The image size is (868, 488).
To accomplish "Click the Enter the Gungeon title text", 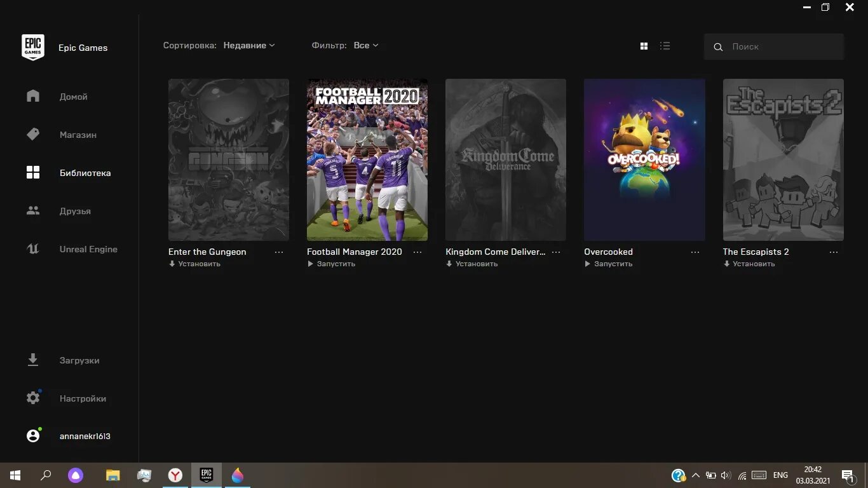I will 207,252.
